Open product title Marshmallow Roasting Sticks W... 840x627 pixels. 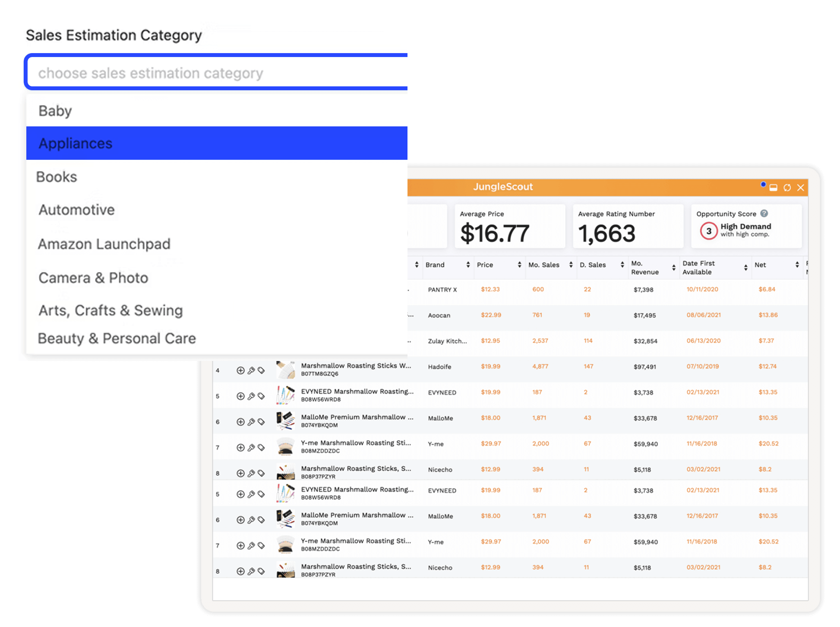point(356,365)
